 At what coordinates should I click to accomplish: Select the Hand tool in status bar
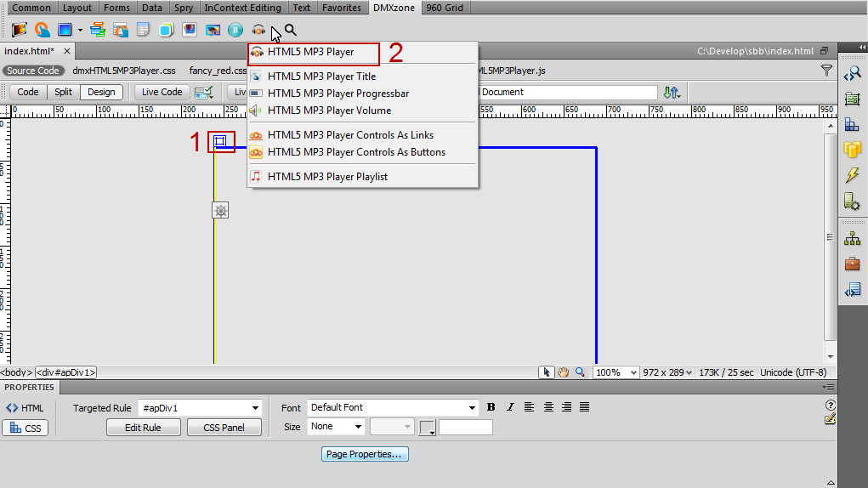click(563, 372)
